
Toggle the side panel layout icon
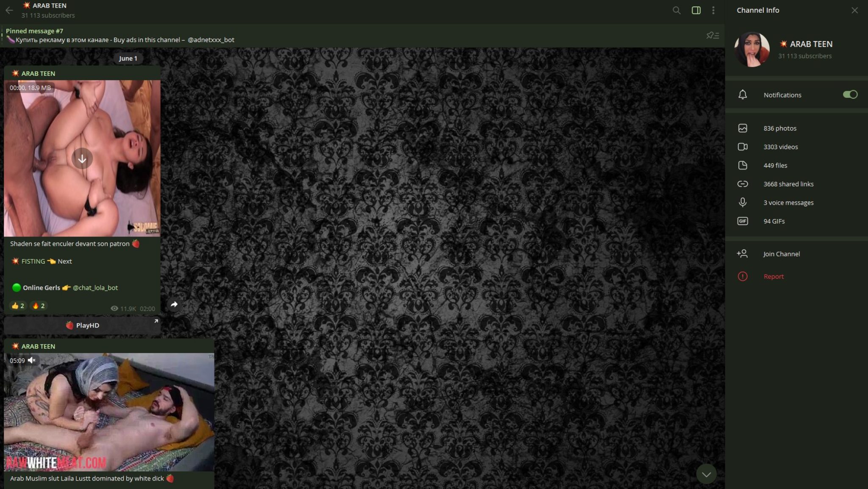coord(696,10)
